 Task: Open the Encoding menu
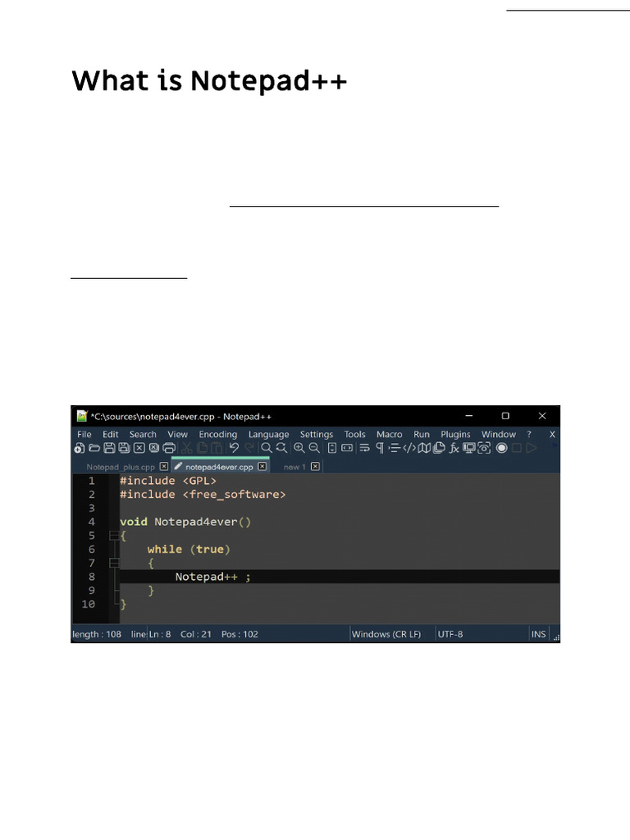point(218,435)
